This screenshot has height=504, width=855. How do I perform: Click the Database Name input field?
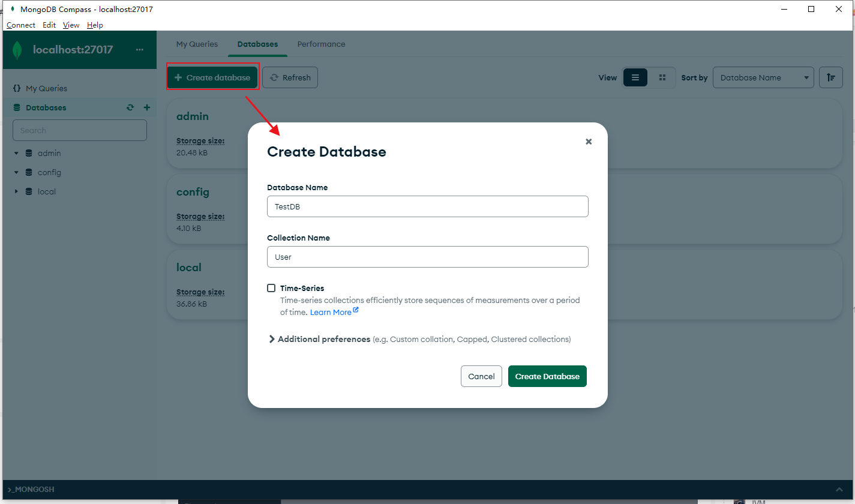[428, 206]
